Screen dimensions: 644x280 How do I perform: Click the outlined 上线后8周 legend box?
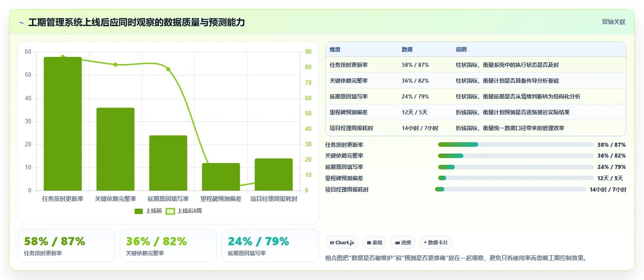tap(170, 211)
